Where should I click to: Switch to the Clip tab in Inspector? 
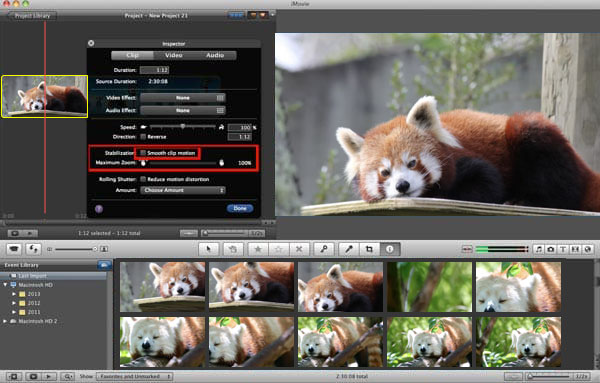click(132, 55)
